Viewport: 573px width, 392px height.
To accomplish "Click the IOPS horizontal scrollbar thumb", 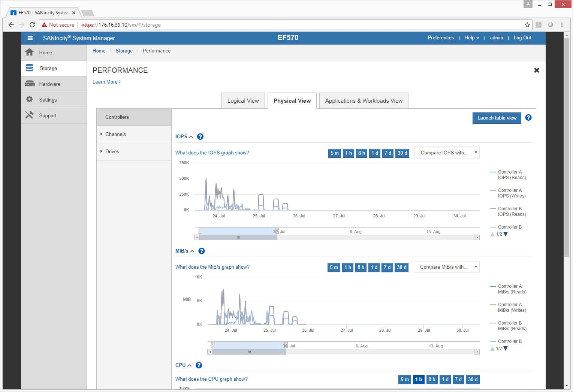I will 238,238.
